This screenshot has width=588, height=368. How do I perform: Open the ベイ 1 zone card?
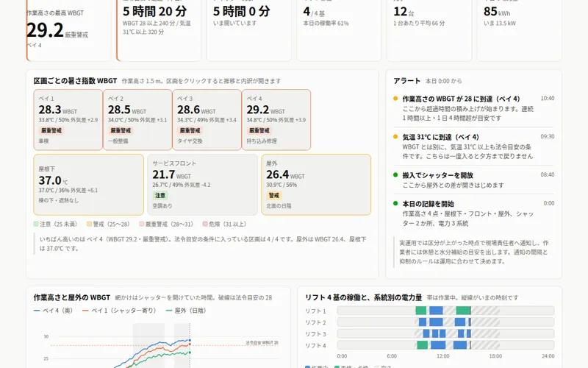pos(68,120)
